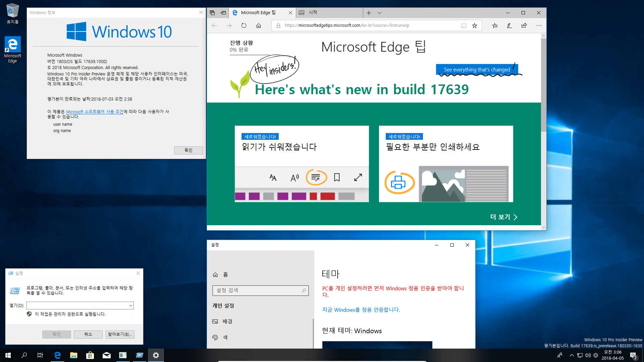Open Reading view in Edge address bar
644x362 pixels.
click(464, 25)
